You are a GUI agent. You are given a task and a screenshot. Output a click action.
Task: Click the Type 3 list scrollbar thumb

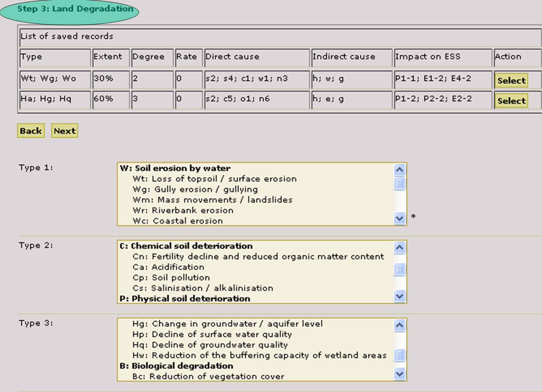(x=399, y=355)
